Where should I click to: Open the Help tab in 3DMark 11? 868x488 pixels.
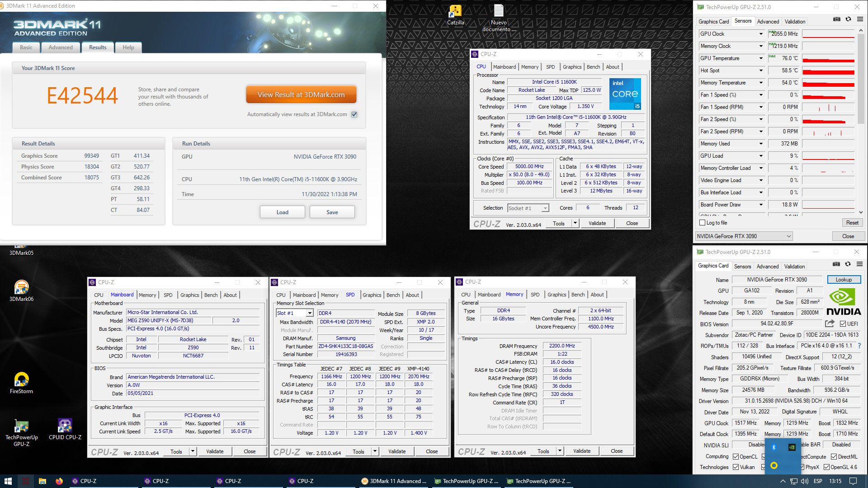(x=128, y=47)
